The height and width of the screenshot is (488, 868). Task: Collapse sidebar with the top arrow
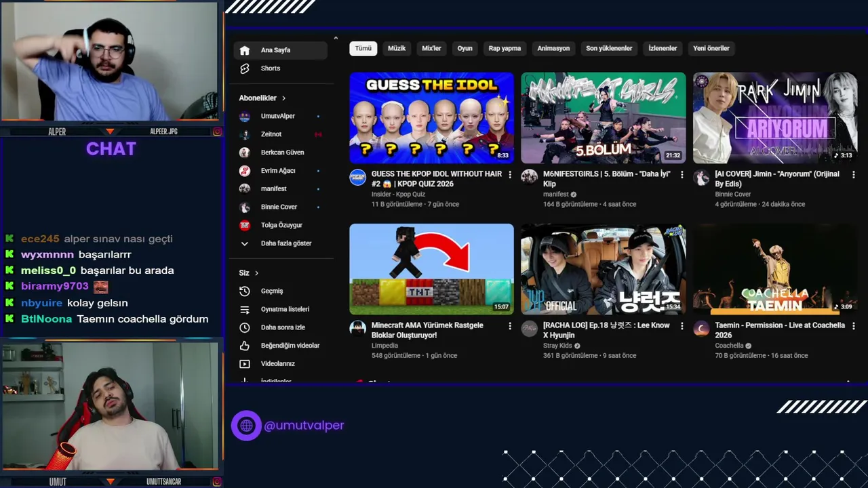(335, 38)
